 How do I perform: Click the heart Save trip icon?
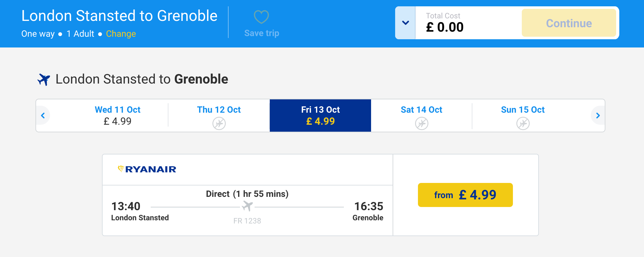click(x=261, y=17)
